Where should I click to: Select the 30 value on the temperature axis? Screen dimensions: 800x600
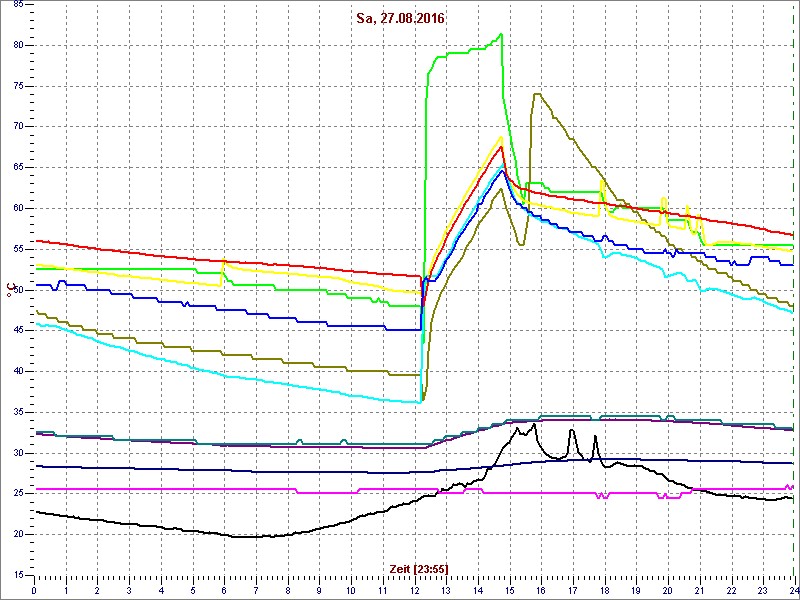click(x=17, y=453)
